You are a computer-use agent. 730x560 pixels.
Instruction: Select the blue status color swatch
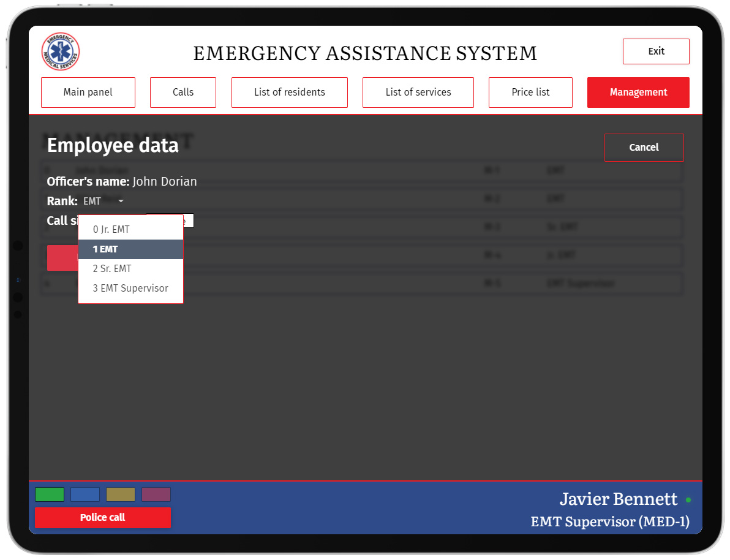(x=85, y=494)
